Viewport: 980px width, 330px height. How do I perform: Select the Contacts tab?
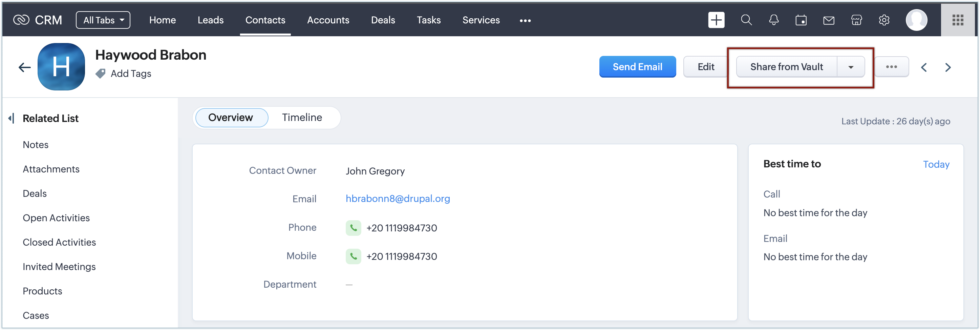[x=265, y=20]
